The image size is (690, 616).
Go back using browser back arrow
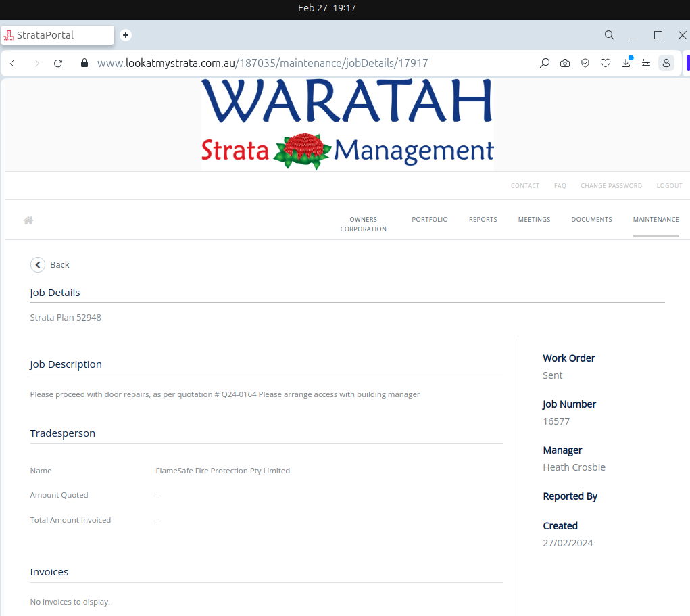(x=13, y=64)
